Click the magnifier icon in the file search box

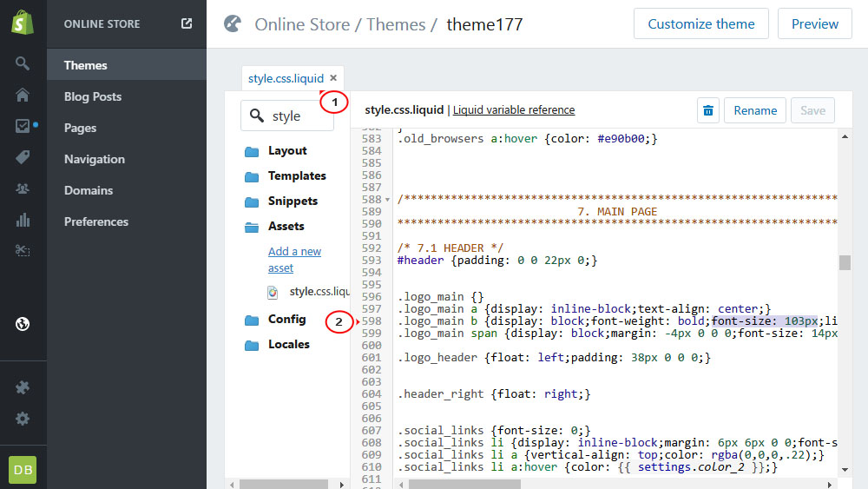pyautogui.click(x=256, y=116)
